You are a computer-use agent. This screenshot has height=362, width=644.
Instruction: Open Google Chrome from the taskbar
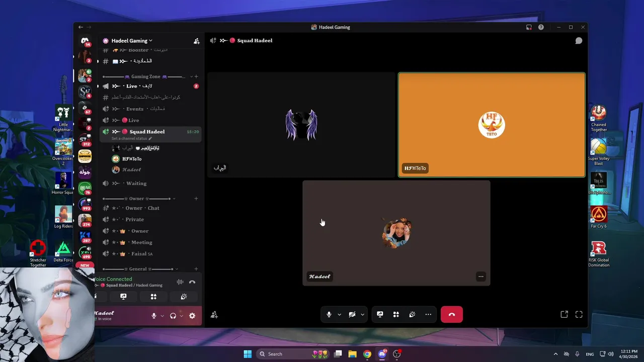coord(367,354)
